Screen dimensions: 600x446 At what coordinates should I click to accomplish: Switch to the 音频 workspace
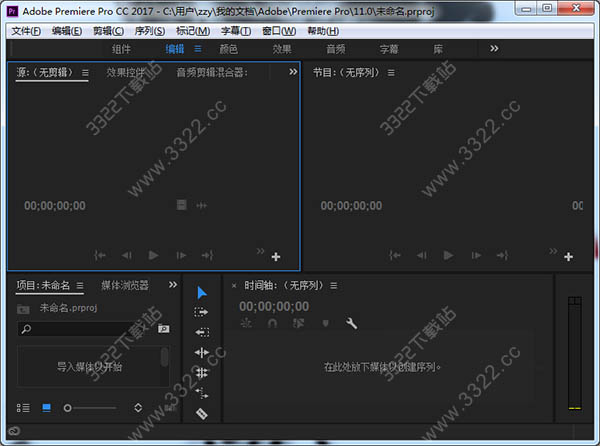click(336, 49)
